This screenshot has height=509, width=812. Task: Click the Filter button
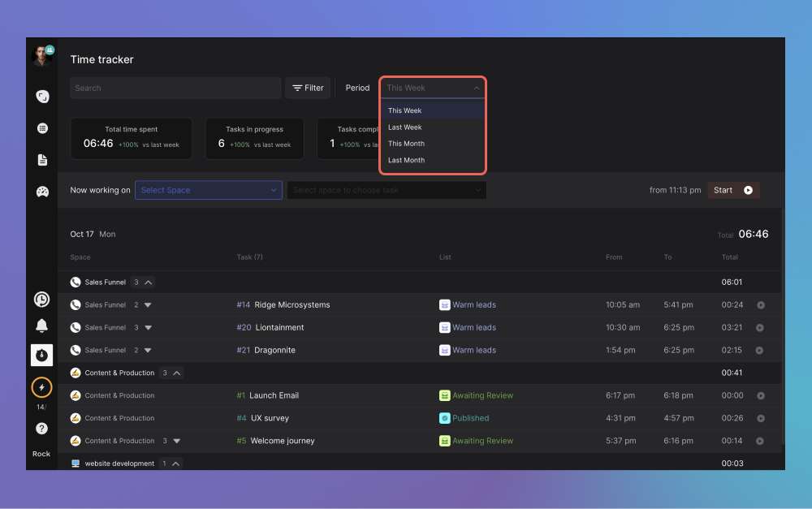pos(308,88)
